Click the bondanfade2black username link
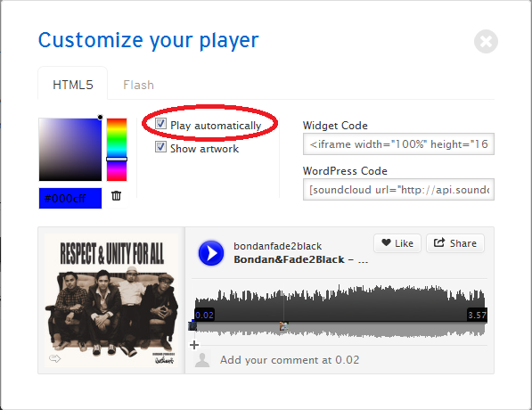This screenshot has width=532, height=410. click(x=277, y=246)
